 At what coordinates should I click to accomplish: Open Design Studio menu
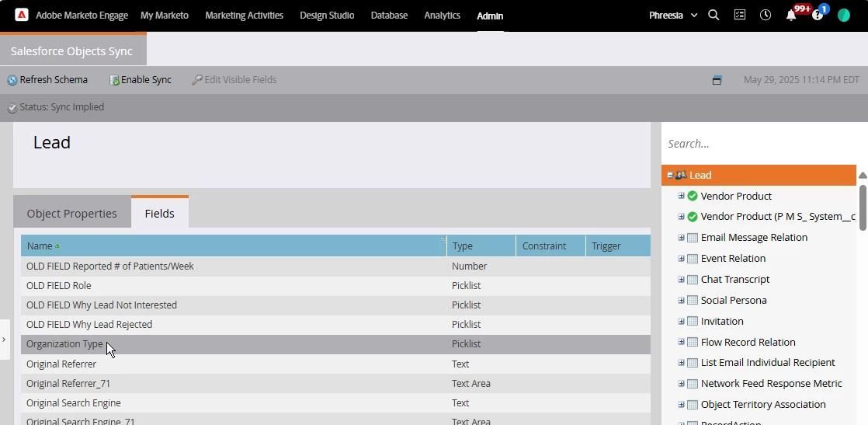coord(327,16)
